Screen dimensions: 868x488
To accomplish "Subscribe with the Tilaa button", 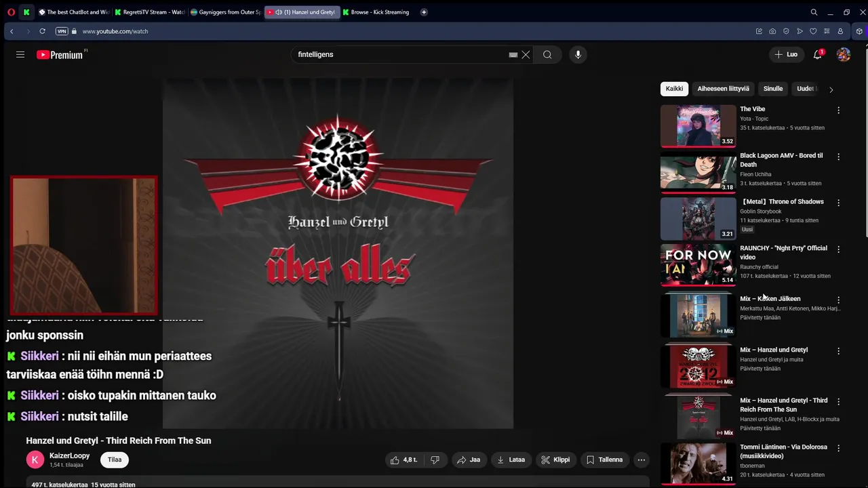I will pyautogui.click(x=115, y=460).
